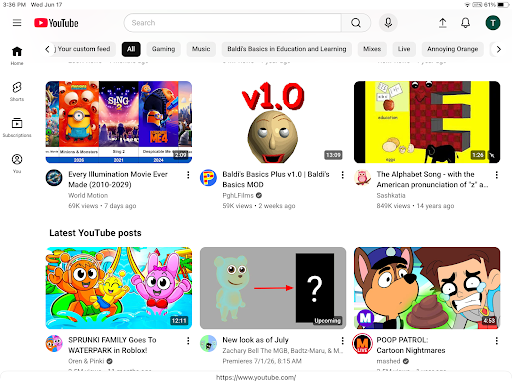Open Subscriptions in the sidebar
Image resolution: width=512 pixels, height=384 pixels.
pyautogui.click(x=17, y=127)
